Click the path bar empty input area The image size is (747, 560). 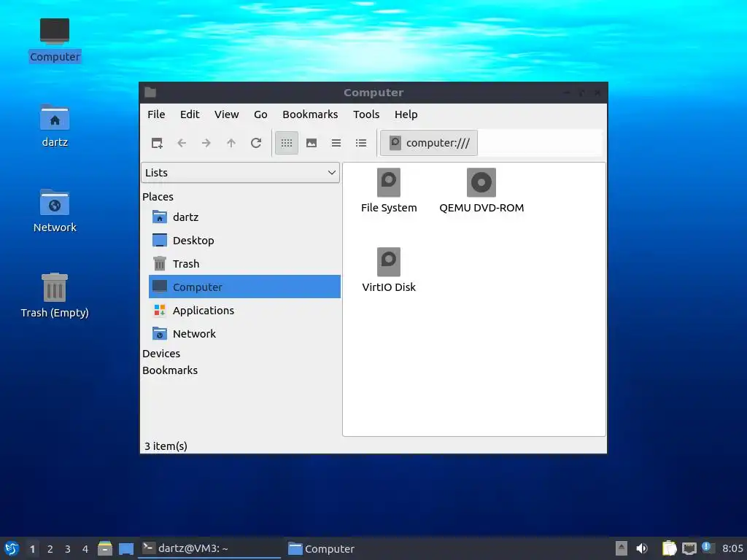[540, 143]
